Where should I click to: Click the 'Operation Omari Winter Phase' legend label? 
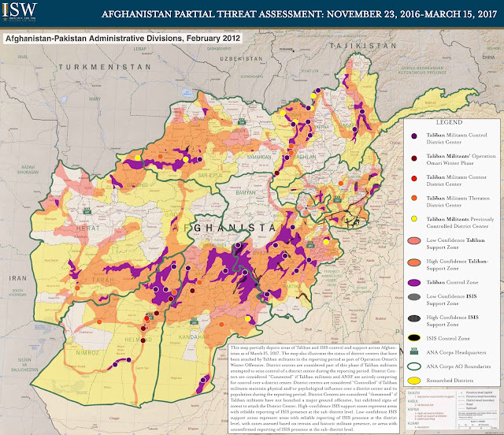[x=461, y=159]
